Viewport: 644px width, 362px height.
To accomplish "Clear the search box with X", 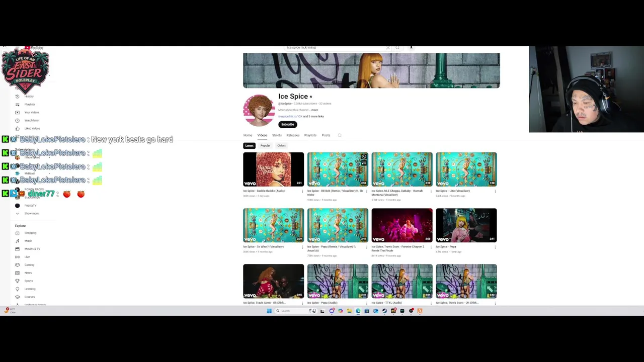I will point(387,48).
